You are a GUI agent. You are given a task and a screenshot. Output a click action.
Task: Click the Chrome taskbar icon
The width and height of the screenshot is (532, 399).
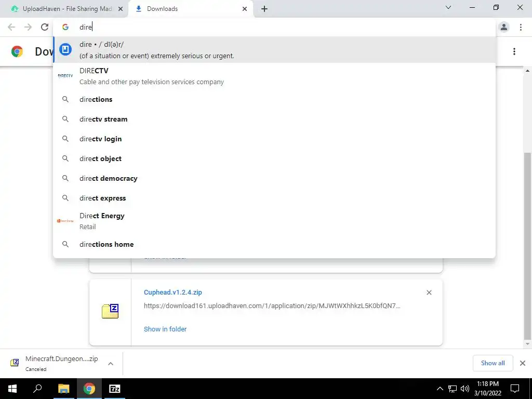89,389
